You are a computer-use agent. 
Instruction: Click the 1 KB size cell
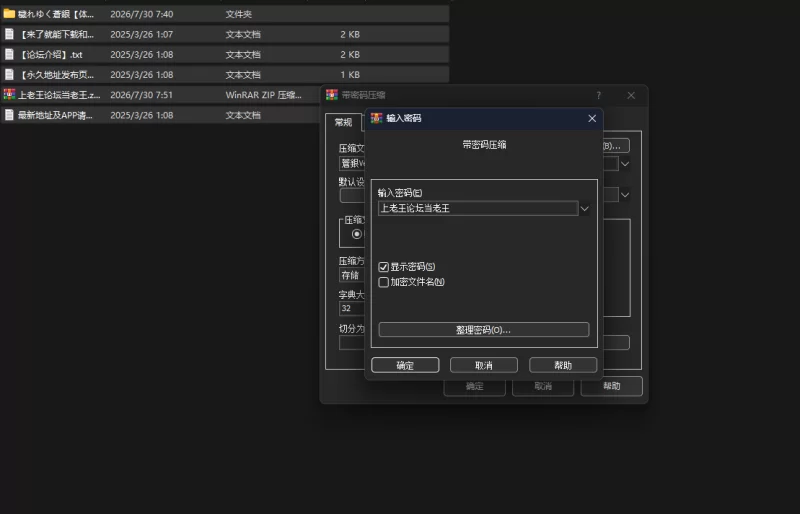pos(350,75)
